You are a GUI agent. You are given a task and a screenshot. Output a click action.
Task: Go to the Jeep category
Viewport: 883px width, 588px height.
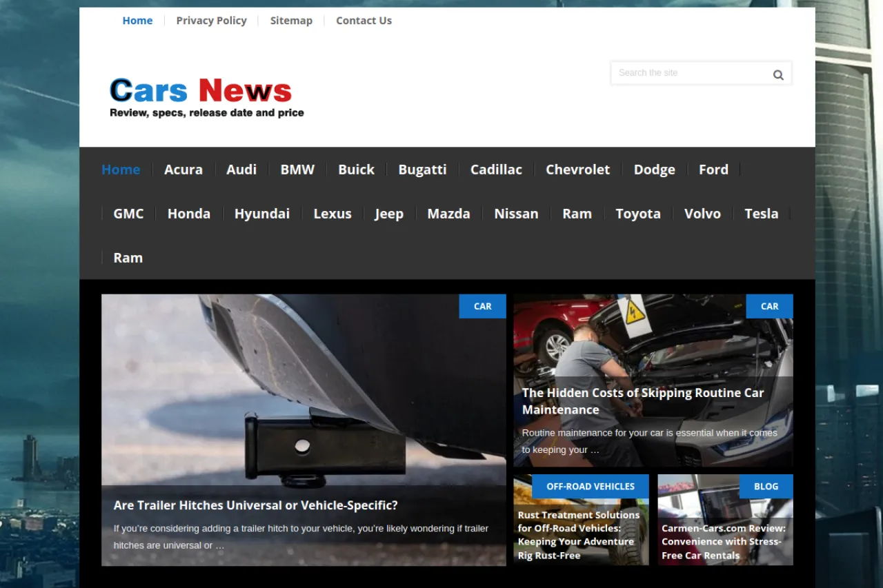389,214
